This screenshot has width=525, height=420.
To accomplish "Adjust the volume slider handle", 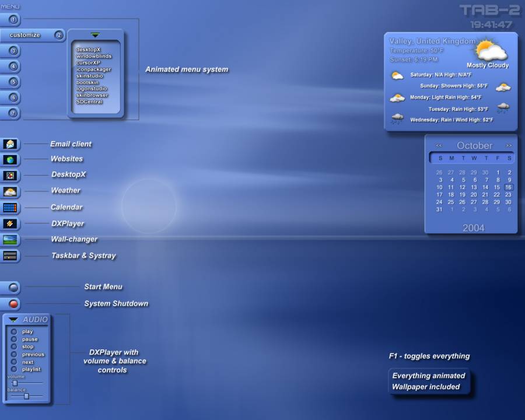I will coord(15,383).
